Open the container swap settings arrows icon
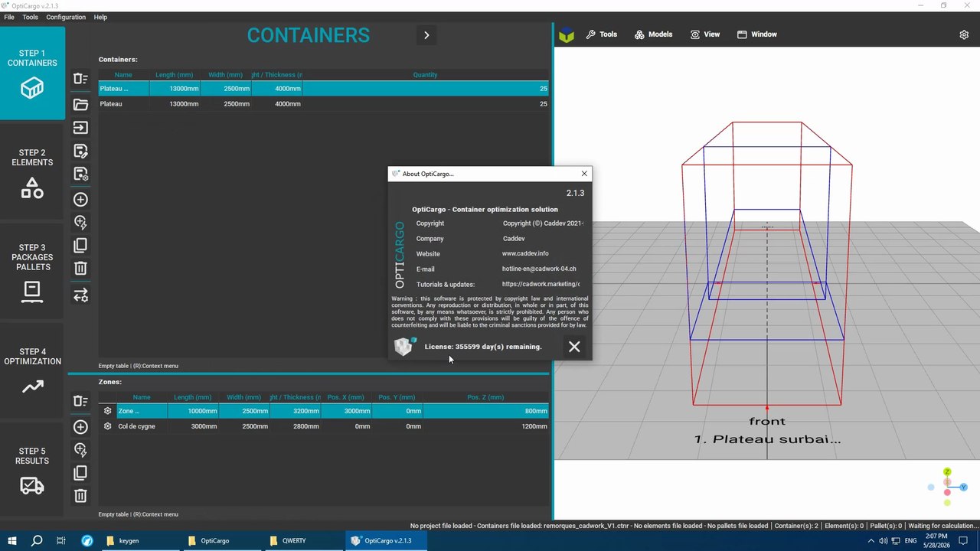980x551 pixels. coord(80,295)
